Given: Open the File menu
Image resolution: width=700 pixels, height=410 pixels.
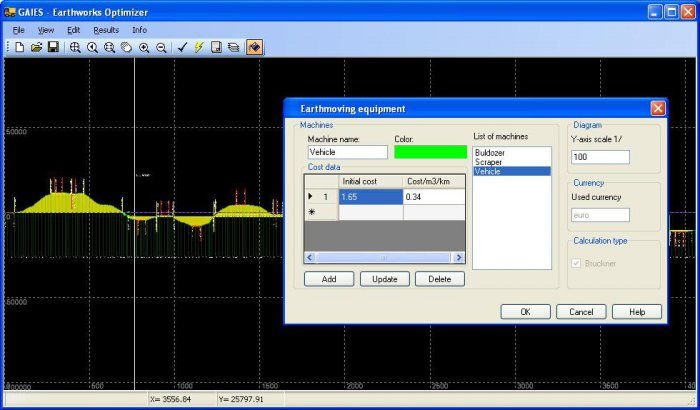Looking at the screenshot, I should pyautogui.click(x=18, y=30).
